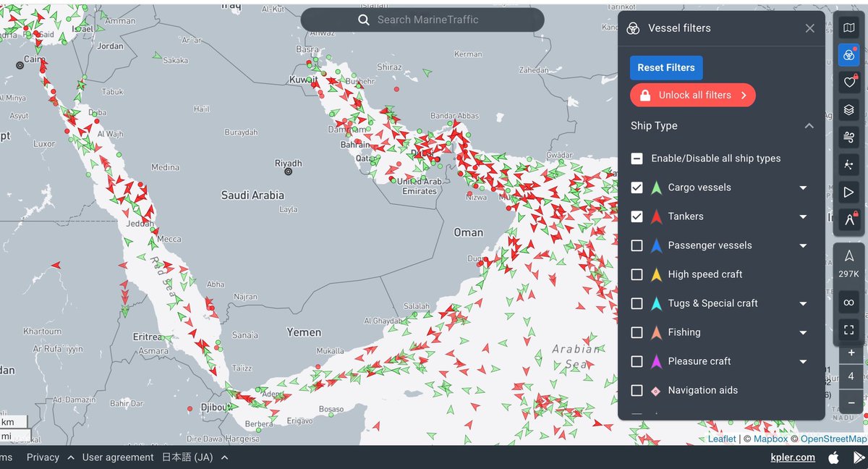868x469 pixels.
Task: Expand the chevron beside Privacy
Action: (x=71, y=457)
